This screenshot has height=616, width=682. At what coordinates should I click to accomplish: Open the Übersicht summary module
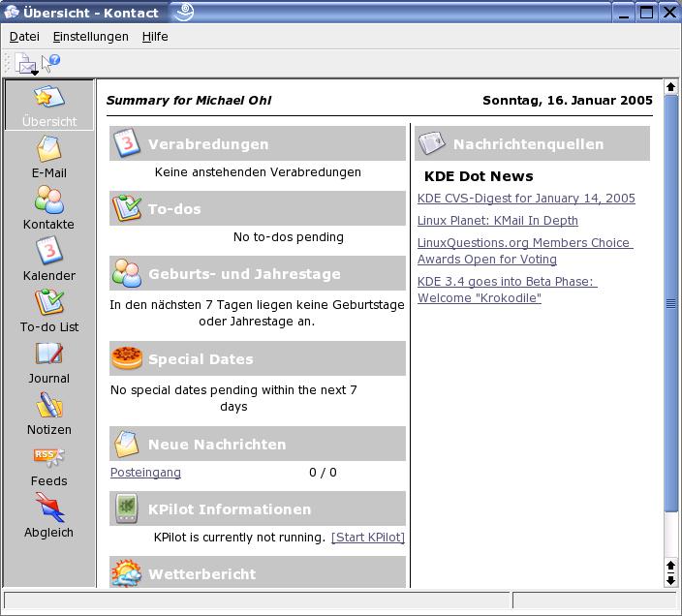tap(49, 106)
